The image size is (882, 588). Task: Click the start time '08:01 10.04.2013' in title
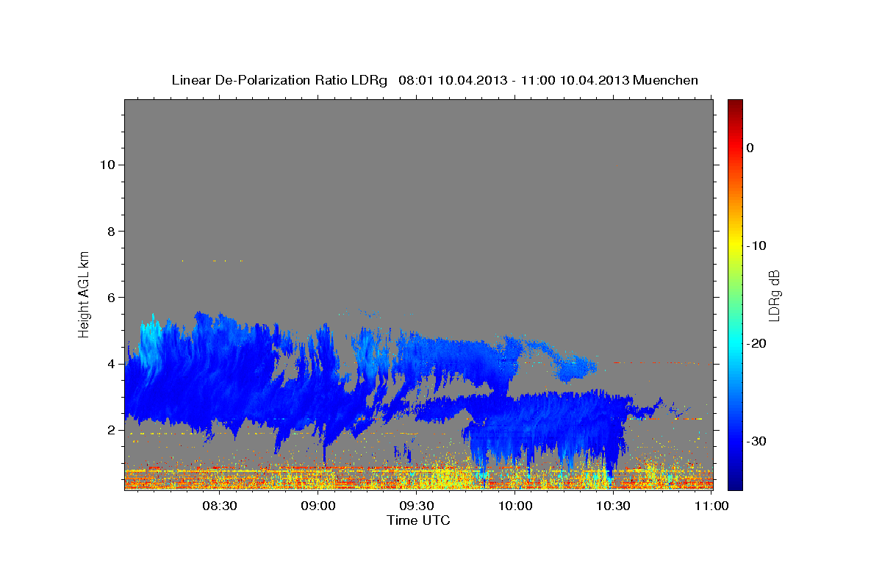452,80
